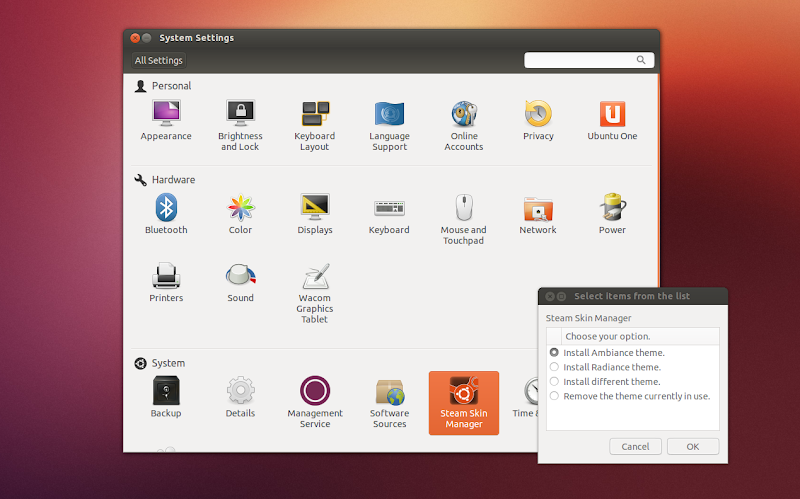Launch the Steam Skin Manager icon
The image size is (800, 499).
click(x=463, y=402)
